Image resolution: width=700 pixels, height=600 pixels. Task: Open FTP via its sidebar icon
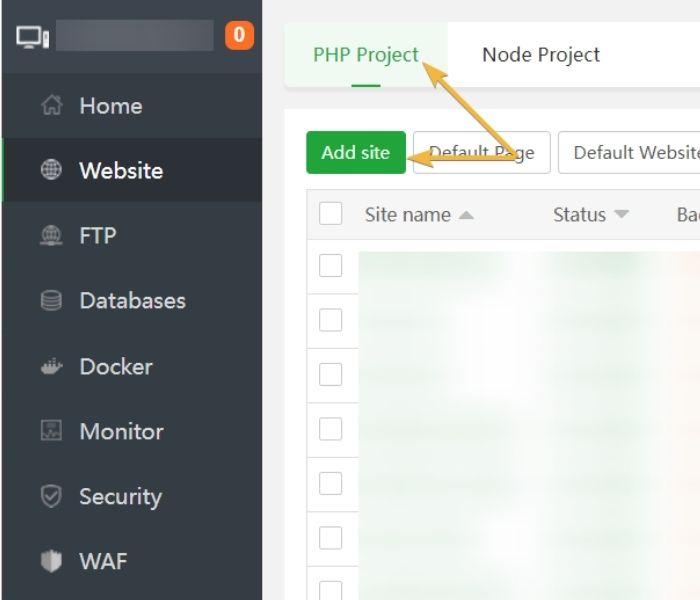[x=51, y=236]
